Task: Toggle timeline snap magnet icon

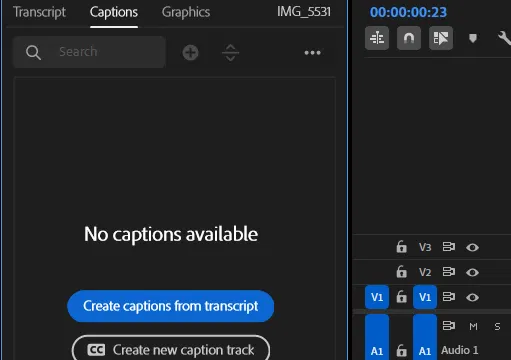Action: (409, 38)
